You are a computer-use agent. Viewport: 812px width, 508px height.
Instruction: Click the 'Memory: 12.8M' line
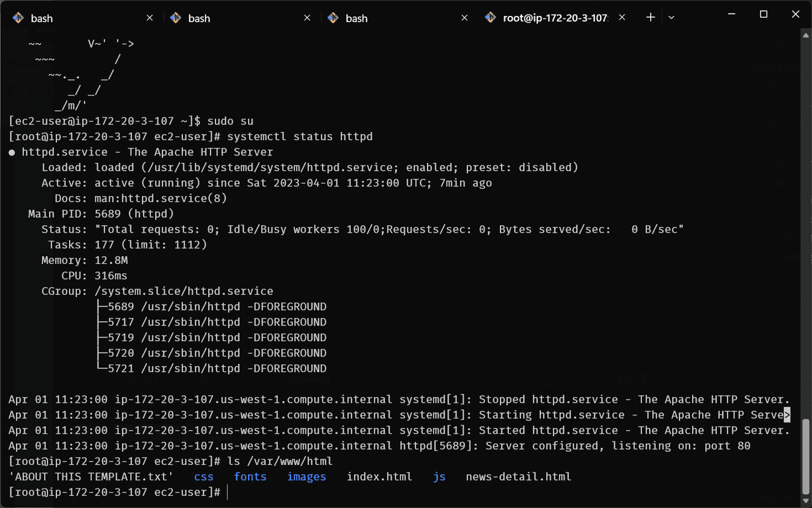tap(84, 260)
